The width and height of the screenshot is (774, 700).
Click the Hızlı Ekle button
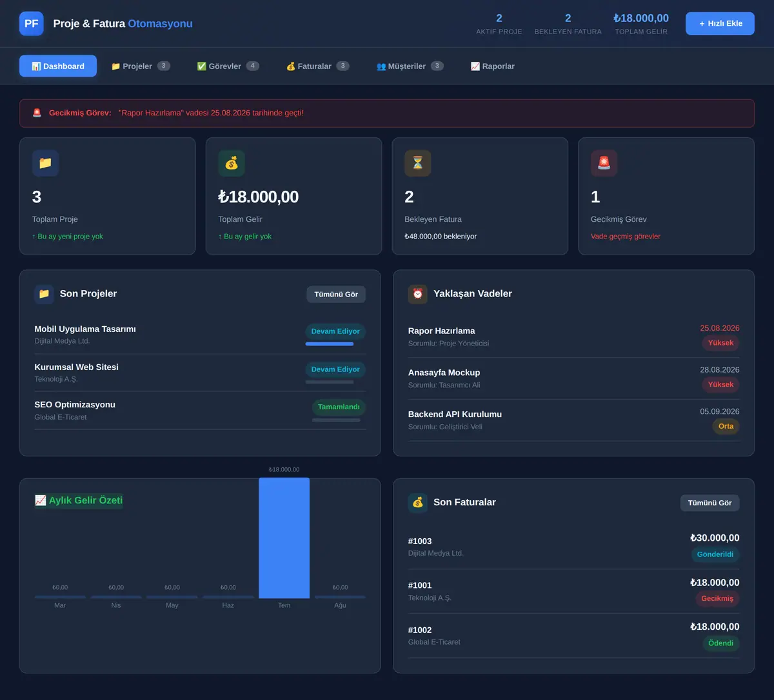coord(720,24)
